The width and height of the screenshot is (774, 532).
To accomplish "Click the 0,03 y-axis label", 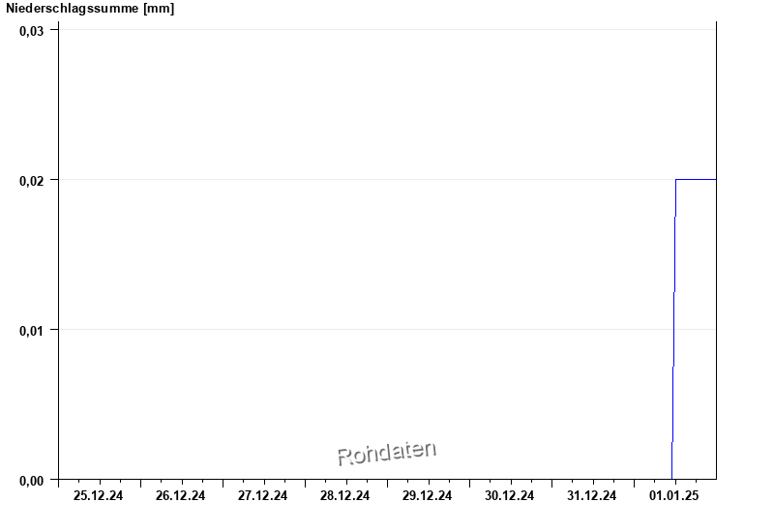I will [32, 30].
